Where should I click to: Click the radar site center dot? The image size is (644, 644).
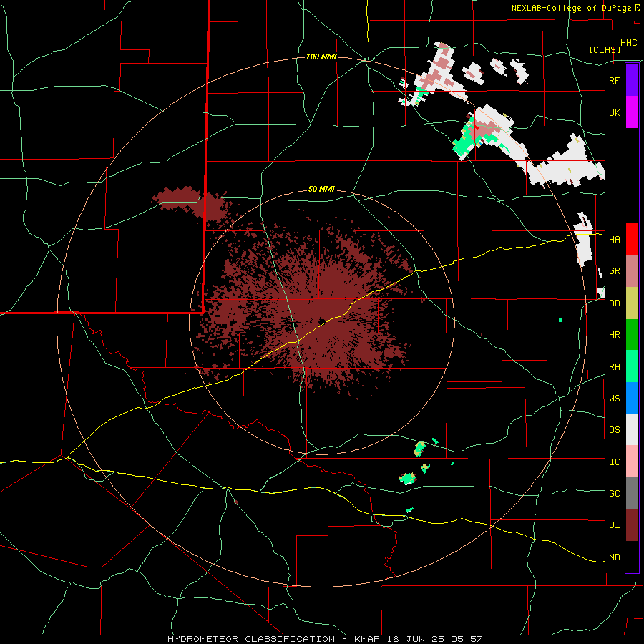(x=322, y=321)
